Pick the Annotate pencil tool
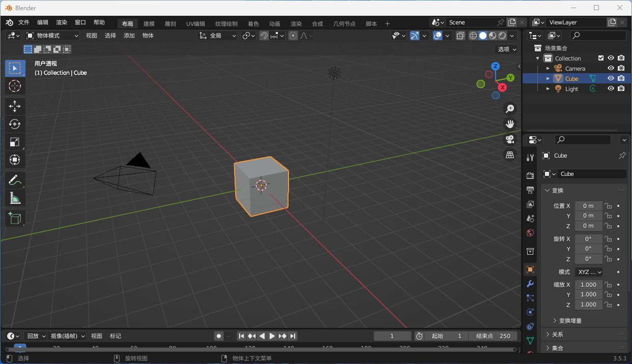This screenshot has height=364, width=632. pos(15,180)
